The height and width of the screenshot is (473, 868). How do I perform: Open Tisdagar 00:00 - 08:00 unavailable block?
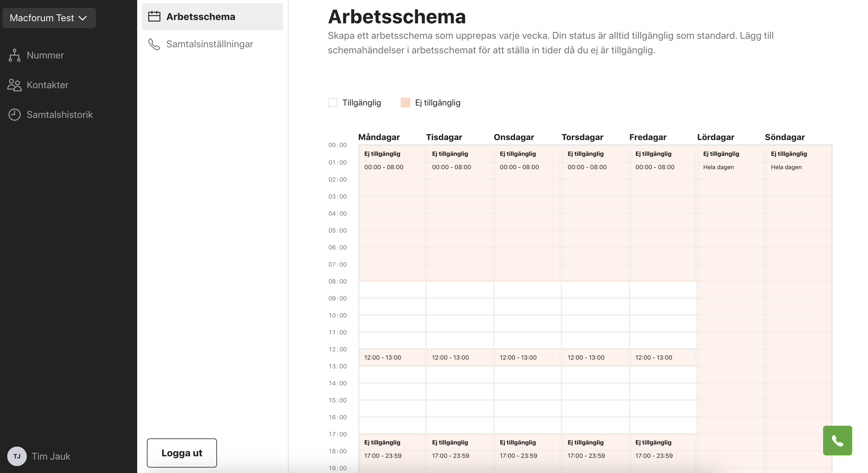point(459,213)
